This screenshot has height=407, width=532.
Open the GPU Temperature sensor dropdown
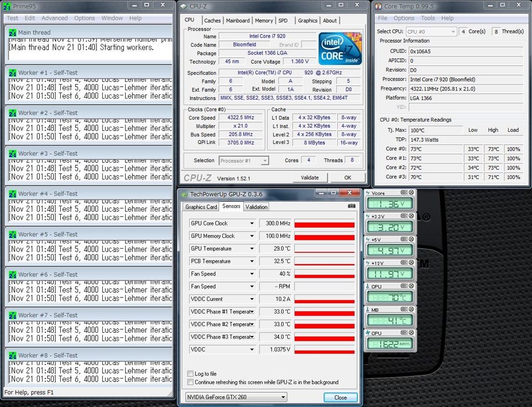click(252, 249)
